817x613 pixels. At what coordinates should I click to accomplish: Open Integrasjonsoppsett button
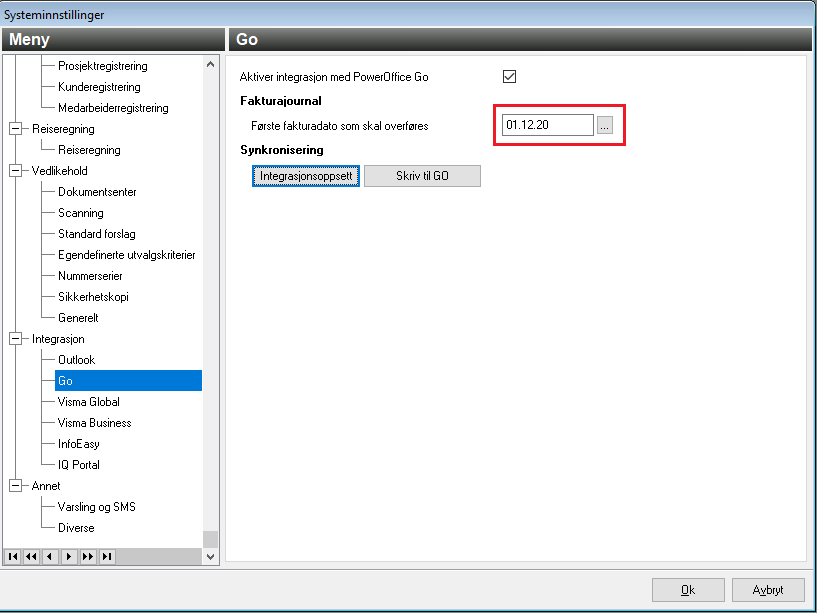coord(306,176)
